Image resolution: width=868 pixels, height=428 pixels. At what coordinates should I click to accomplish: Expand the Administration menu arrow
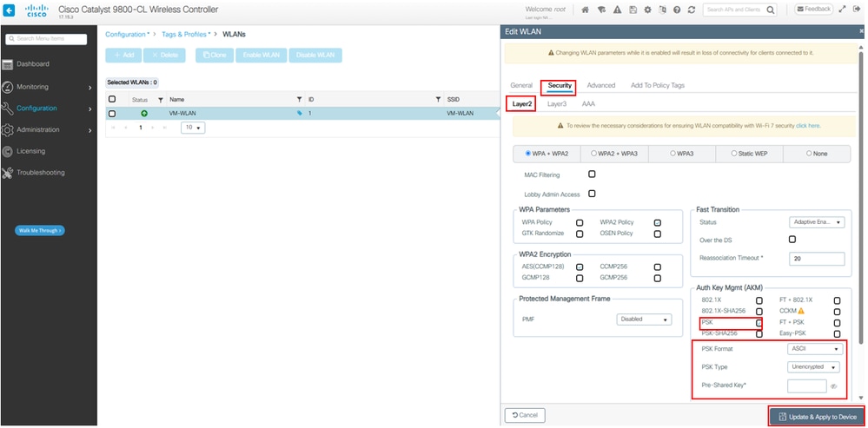tap(90, 130)
